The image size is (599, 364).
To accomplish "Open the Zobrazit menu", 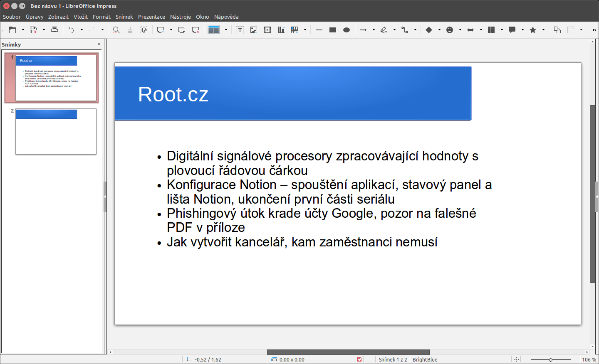I will pos(58,17).
